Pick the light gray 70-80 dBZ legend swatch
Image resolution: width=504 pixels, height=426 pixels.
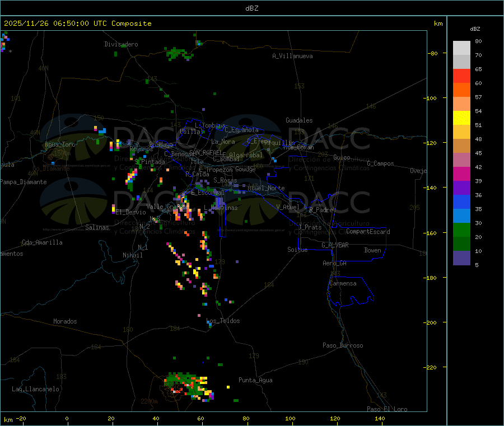(461, 48)
